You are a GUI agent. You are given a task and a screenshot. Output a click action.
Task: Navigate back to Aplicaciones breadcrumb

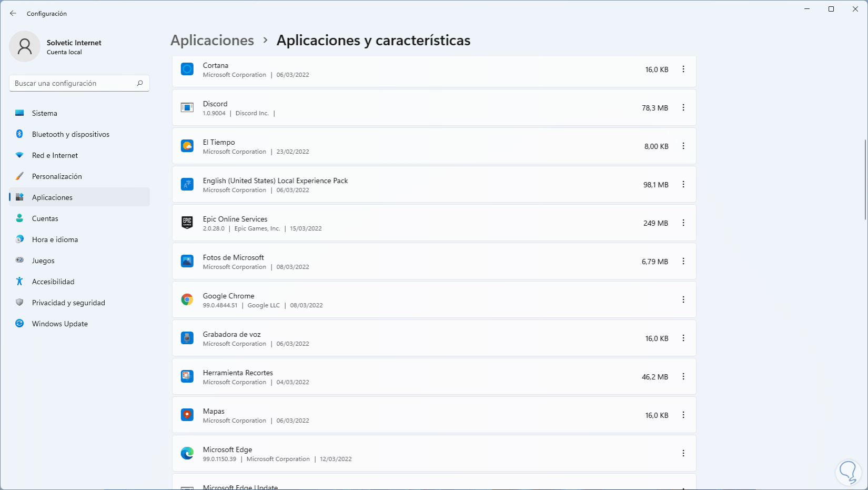click(212, 41)
